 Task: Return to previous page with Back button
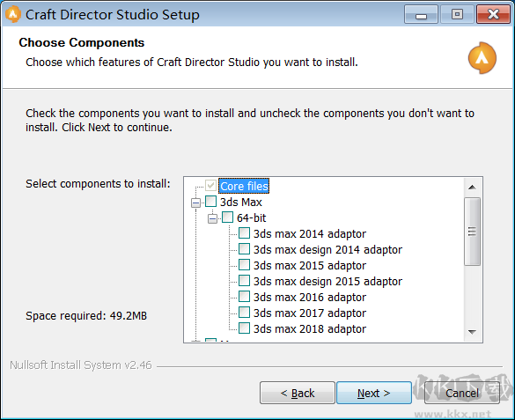298,393
